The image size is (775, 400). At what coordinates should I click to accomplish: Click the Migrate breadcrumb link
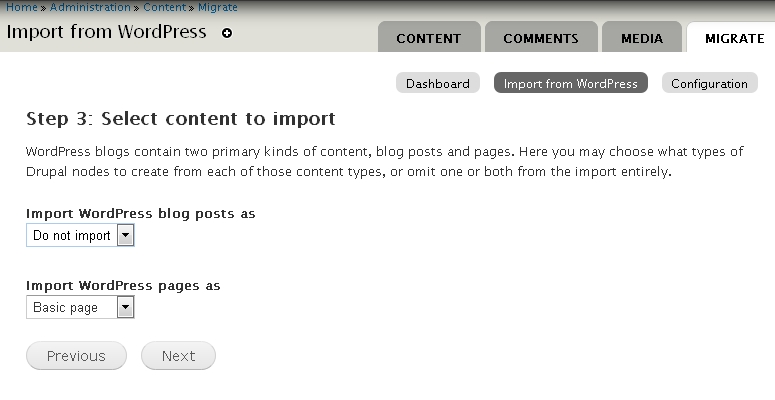(218, 7)
